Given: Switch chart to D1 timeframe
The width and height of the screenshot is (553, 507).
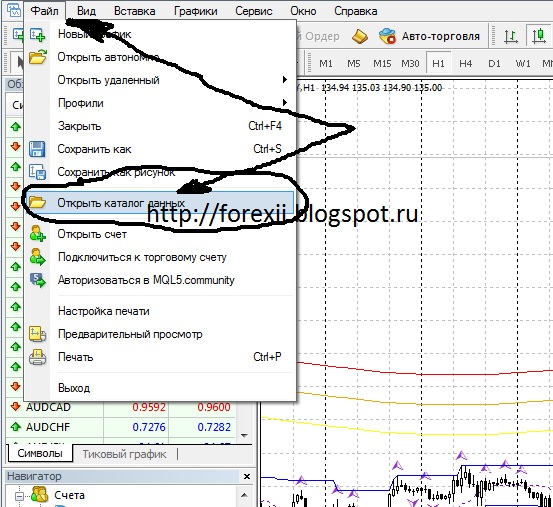Looking at the screenshot, I should point(494,63).
